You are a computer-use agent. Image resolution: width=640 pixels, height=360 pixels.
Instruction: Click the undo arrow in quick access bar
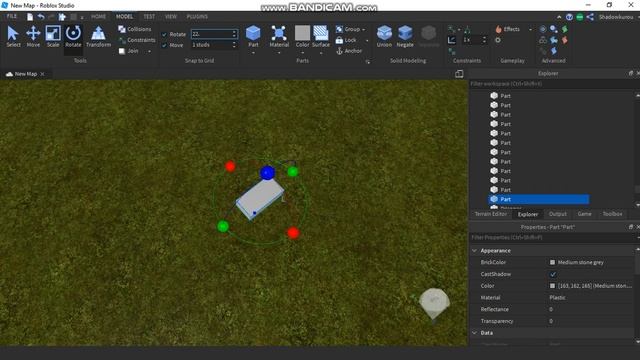[x=41, y=17]
